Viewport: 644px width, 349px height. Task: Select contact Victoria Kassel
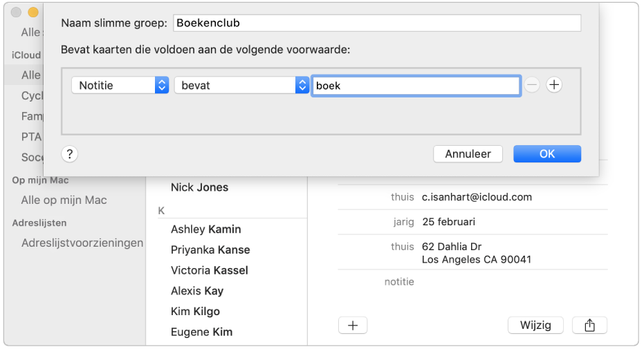tap(210, 270)
